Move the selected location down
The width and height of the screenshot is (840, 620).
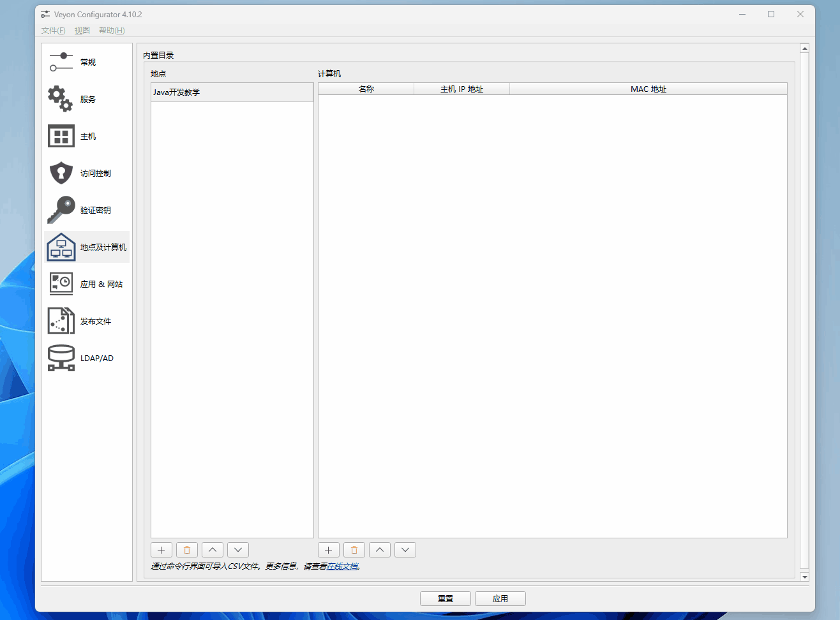pyautogui.click(x=238, y=550)
